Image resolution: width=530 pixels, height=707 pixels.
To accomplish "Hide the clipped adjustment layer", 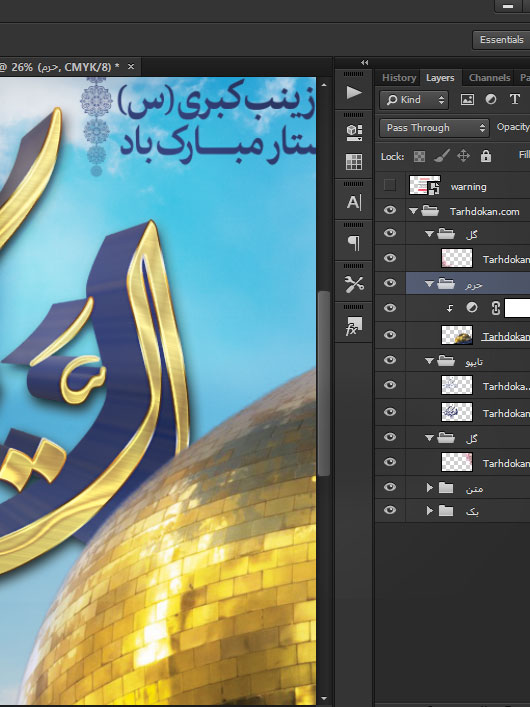I will pos(390,308).
